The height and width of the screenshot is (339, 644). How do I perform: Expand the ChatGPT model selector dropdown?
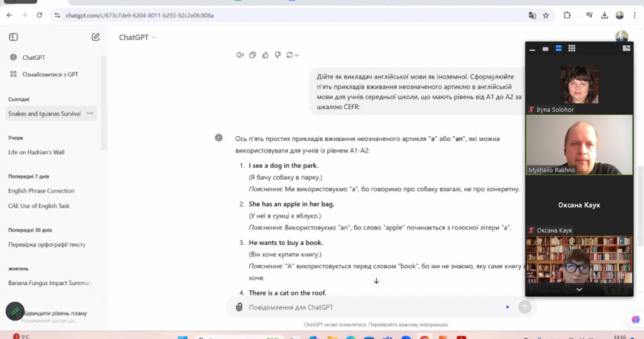tap(138, 37)
